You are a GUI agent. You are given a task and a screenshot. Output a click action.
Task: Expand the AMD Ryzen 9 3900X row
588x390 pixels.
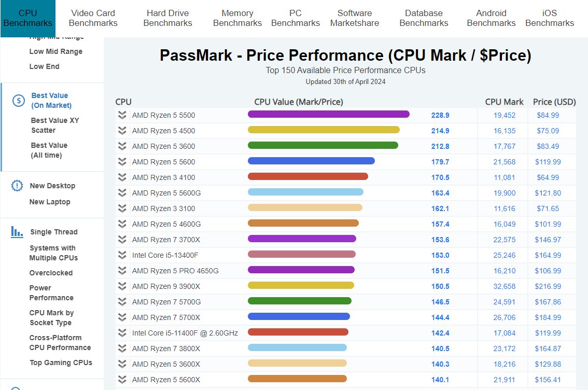click(x=122, y=286)
